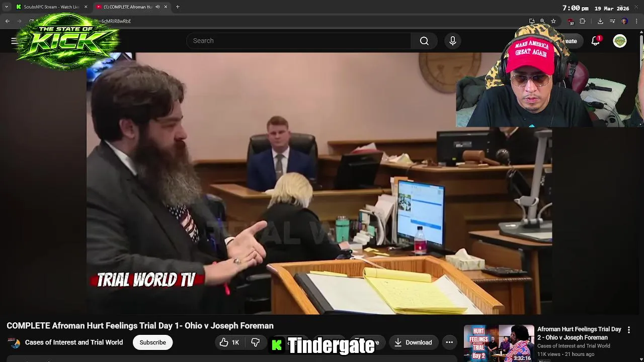Open more actions ellipsis beside Download
The width and height of the screenshot is (644, 362).
coord(449,342)
